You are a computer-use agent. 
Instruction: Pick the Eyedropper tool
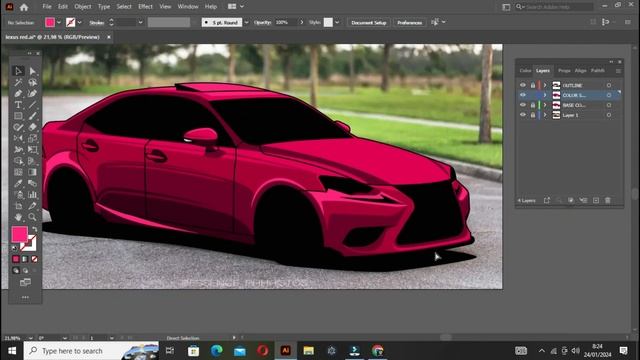coord(18,183)
